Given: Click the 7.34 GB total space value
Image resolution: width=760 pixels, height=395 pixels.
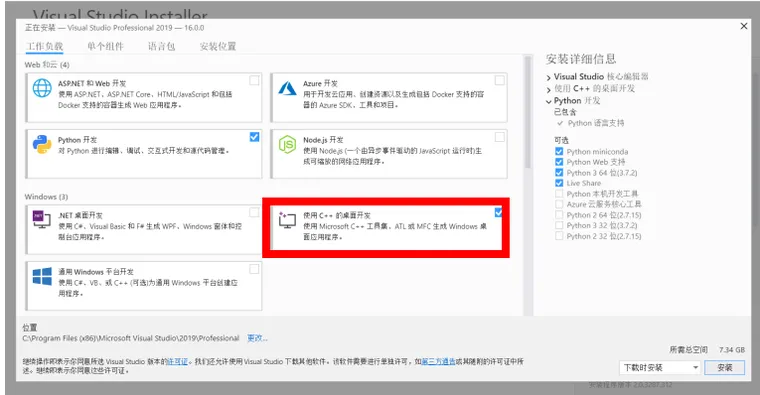Looking at the screenshot, I should [732, 349].
